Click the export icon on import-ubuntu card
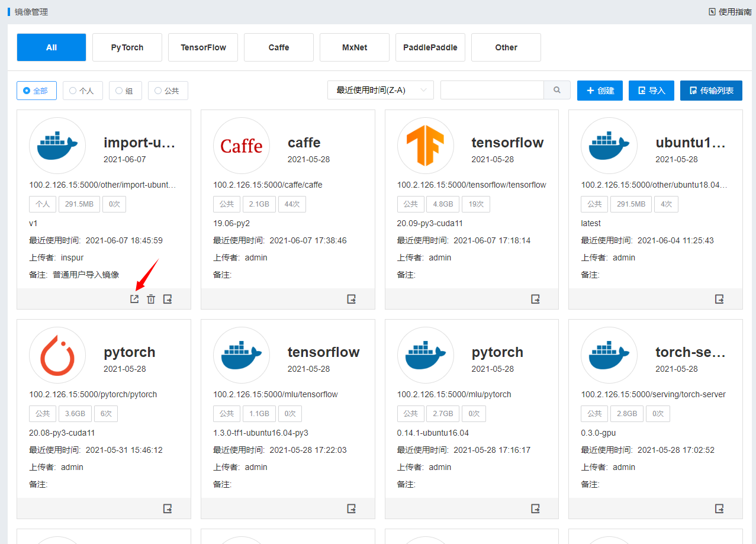This screenshot has height=544, width=756. [x=168, y=299]
